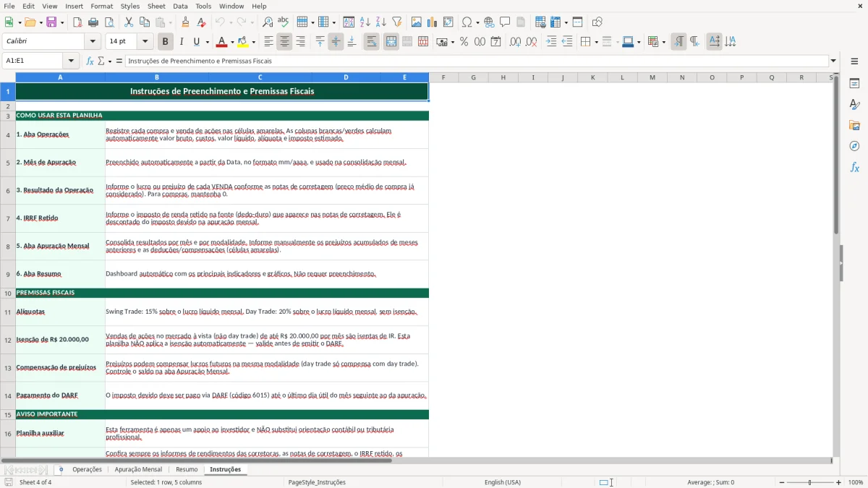This screenshot has width=868, height=488.
Task: Open the Name Box dropdown
Action: coord(71,61)
